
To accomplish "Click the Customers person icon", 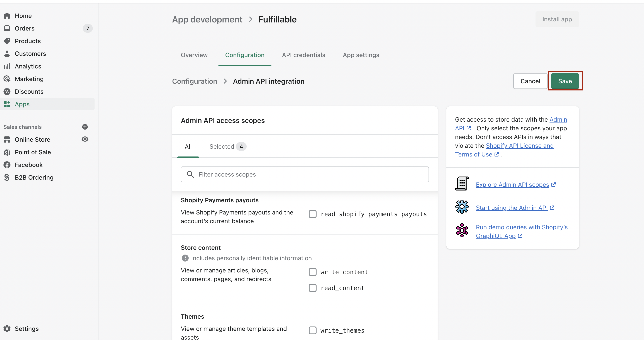I will coord(7,54).
